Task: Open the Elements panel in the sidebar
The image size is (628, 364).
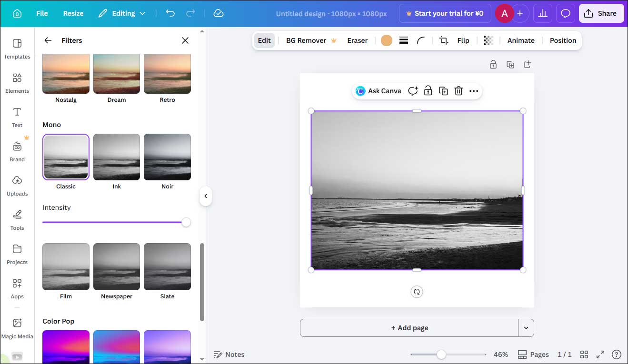Action: [x=17, y=82]
